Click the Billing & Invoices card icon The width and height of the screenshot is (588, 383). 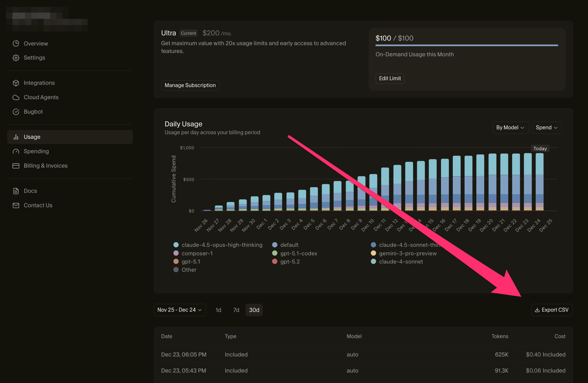pyautogui.click(x=16, y=166)
